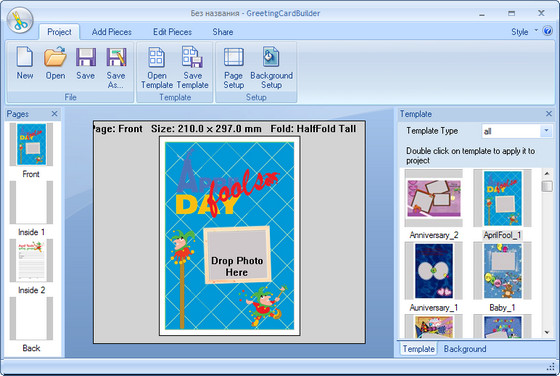Switch to the Add Pieces tab
The height and width of the screenshot is (376, 560).
(112, 32)
